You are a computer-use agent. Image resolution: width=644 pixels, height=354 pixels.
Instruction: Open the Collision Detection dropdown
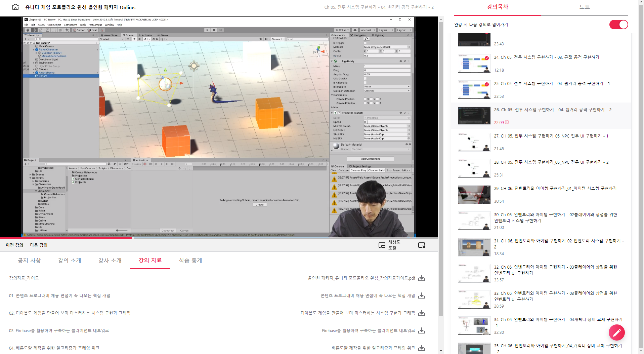[387, 91]
